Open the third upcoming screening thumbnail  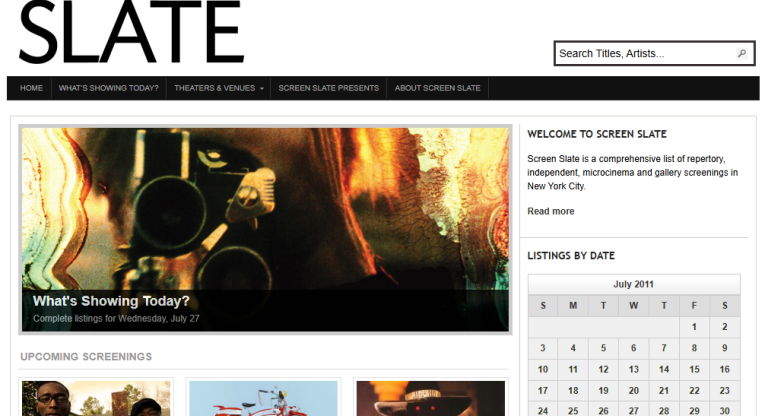tap(430, 399)
